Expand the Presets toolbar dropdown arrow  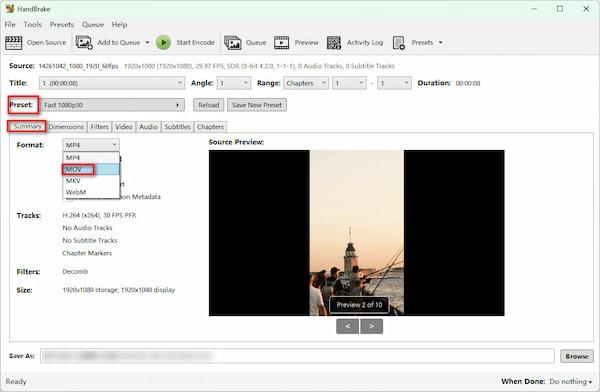440,42
